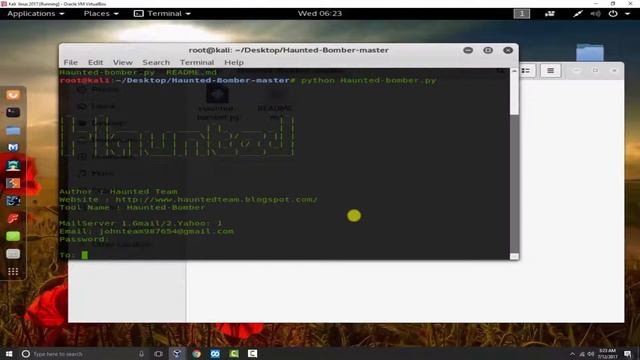The width and height of the screenshot is (640, 360).
Task: Click the Cortana circle icon
Action: [25, 353]
